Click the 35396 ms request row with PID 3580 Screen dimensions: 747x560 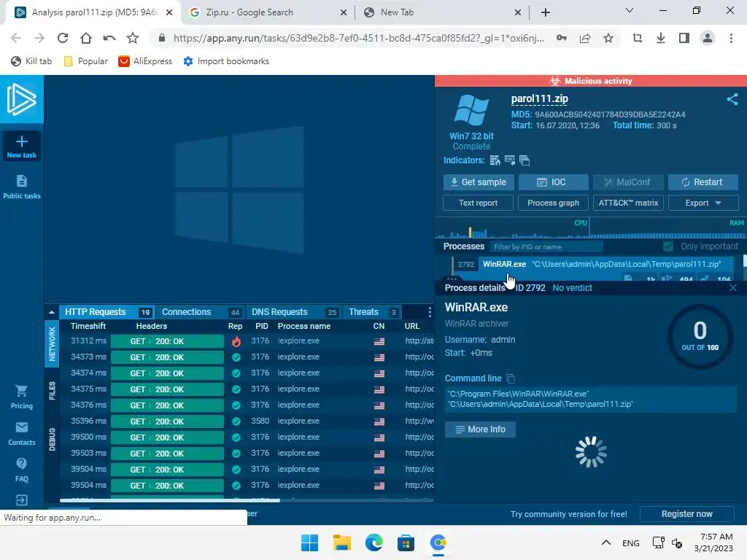(x=247, y=421)
